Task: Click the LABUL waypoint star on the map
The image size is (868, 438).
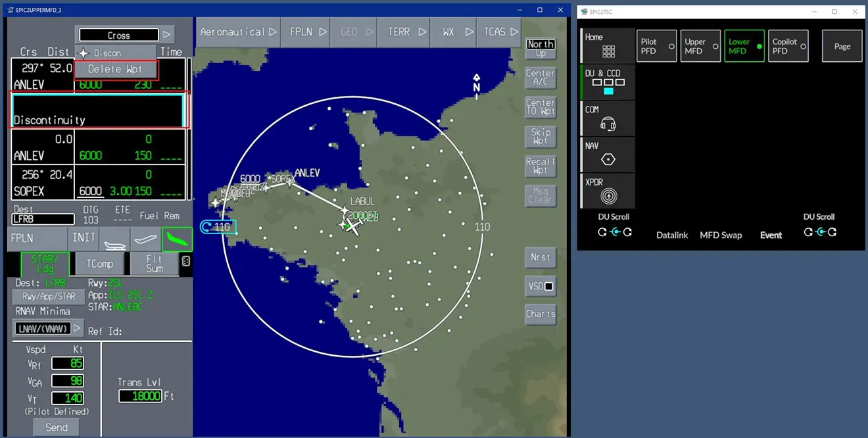Action: coord(344,210)
